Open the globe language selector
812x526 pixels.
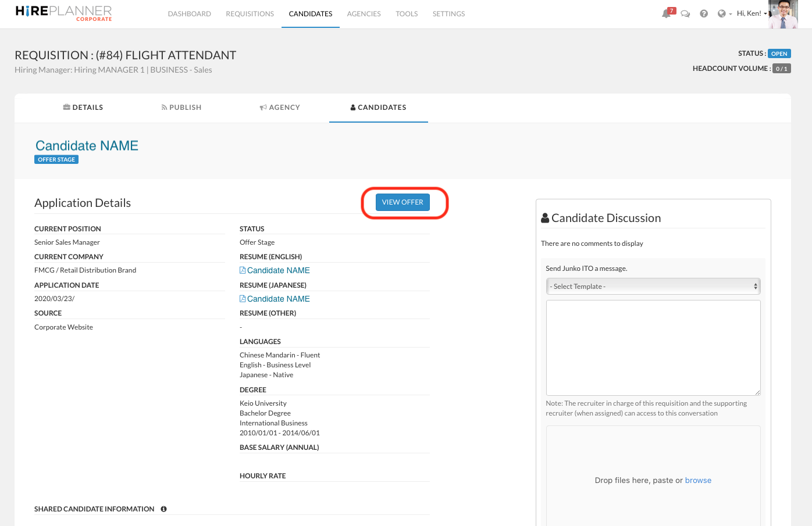[x=723, y=14]
